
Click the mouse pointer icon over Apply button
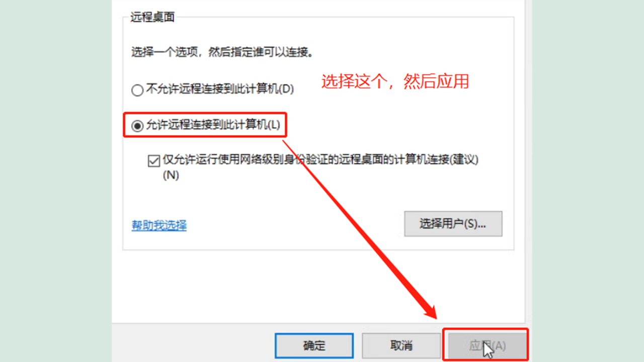[488, 349]
